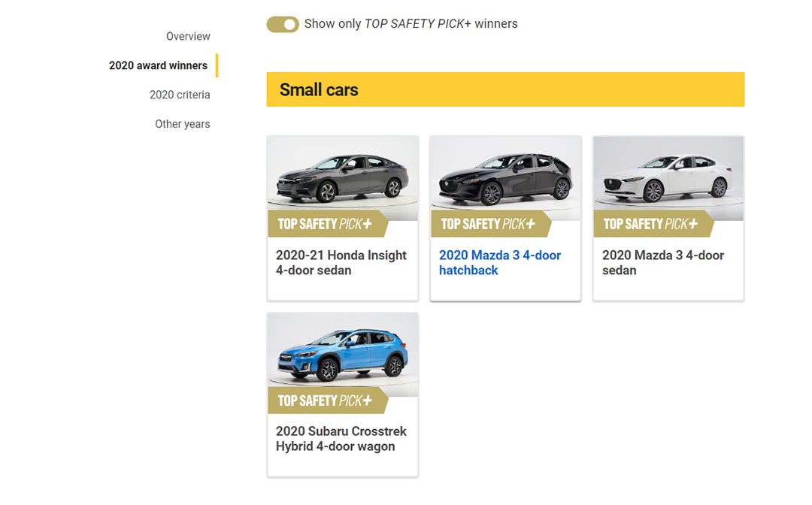
Task: Open the 2020 Mazda 3 4-door hatchback link
Action: (x=500, y=263)
